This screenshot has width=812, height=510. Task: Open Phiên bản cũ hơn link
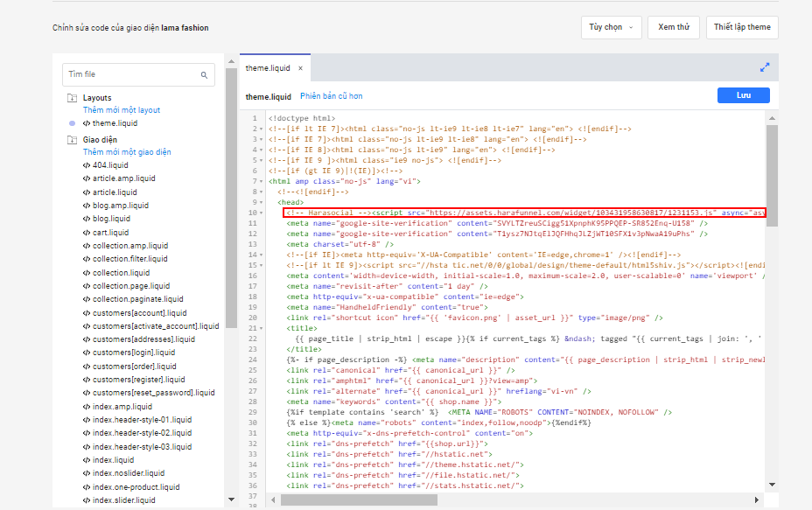[x=331, y=96]
